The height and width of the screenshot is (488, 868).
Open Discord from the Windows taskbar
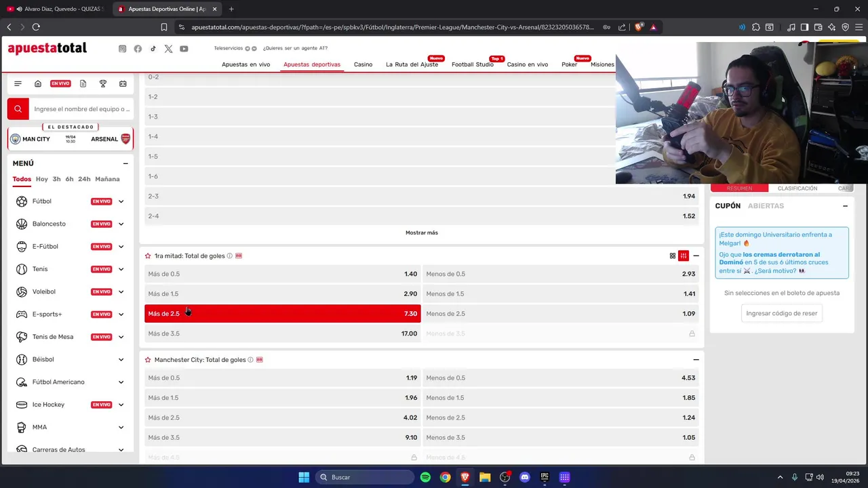pyautogui.click(x=524, y=477)
